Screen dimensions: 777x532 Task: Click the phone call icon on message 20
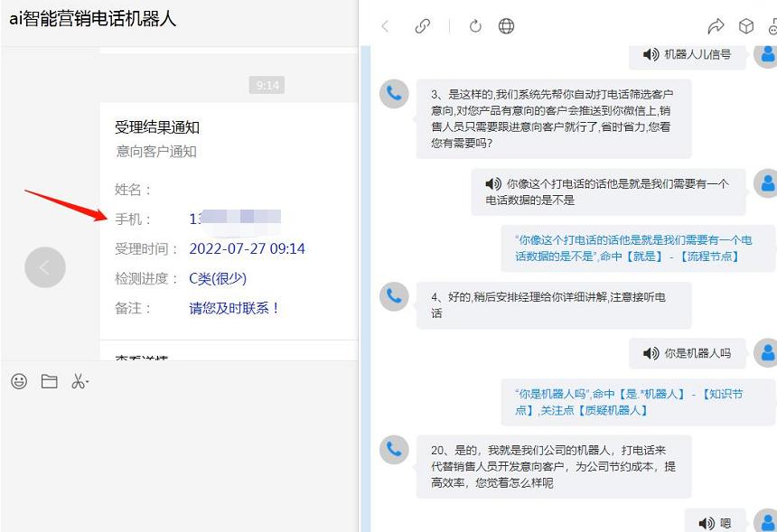[x=393, y=451]
